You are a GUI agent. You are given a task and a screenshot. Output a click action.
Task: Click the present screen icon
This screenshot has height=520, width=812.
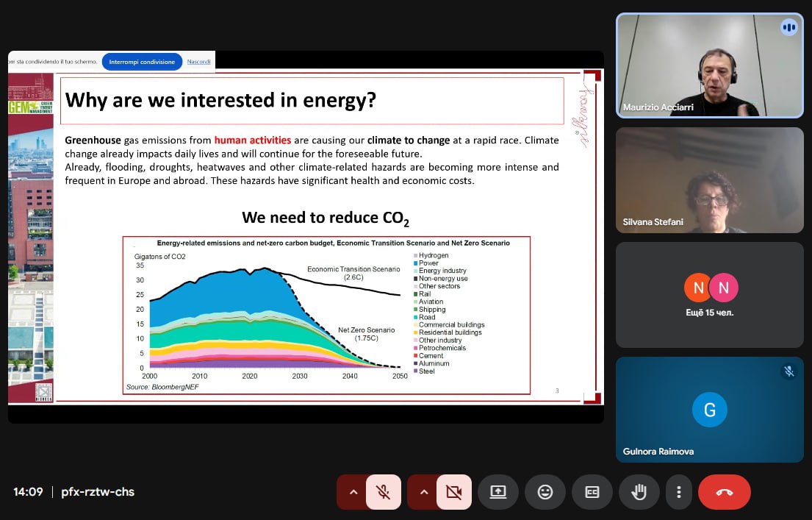tap(497, 492)
